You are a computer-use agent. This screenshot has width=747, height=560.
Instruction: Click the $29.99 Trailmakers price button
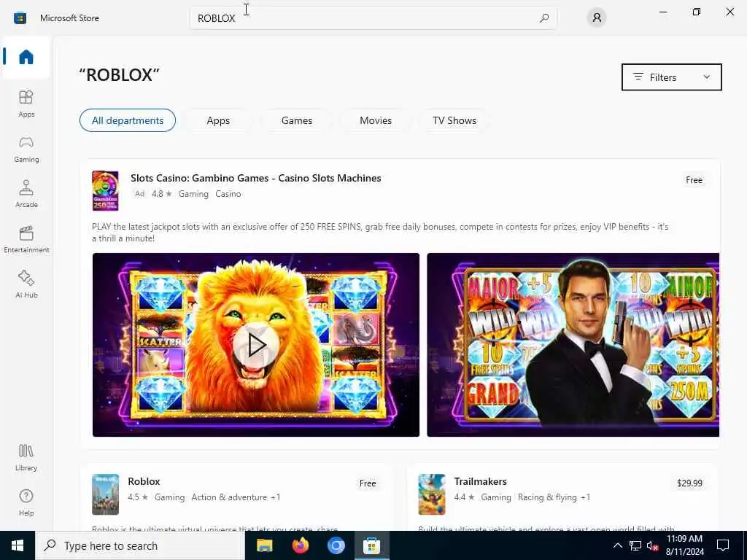point(689,483)
